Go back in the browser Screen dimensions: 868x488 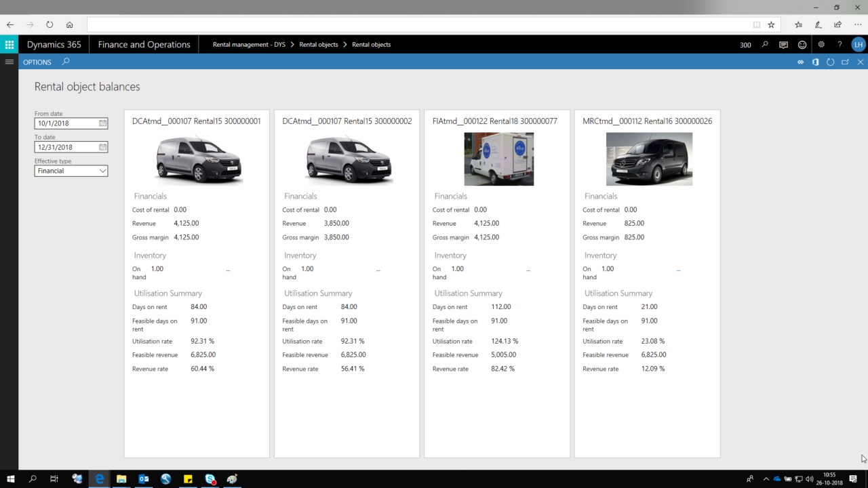tap(10, 24)
